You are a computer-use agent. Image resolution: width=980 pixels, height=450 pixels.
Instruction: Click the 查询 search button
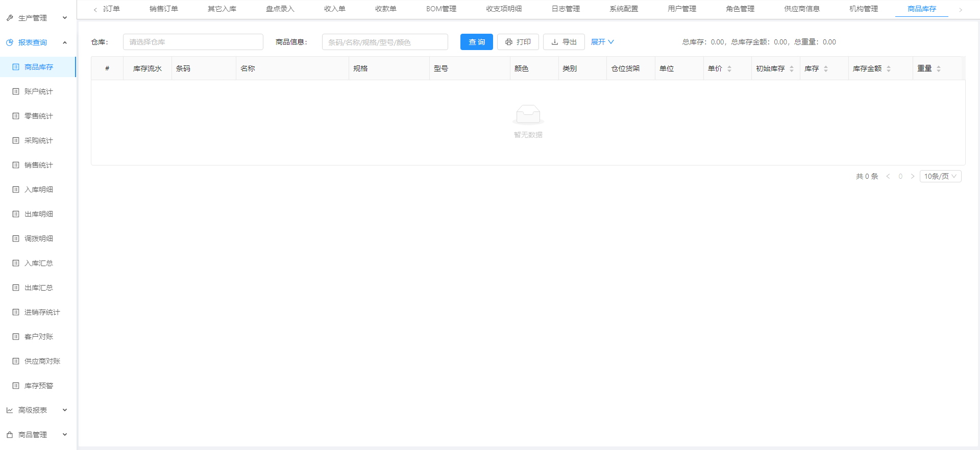pyautogui.click(x=477, y=42)
